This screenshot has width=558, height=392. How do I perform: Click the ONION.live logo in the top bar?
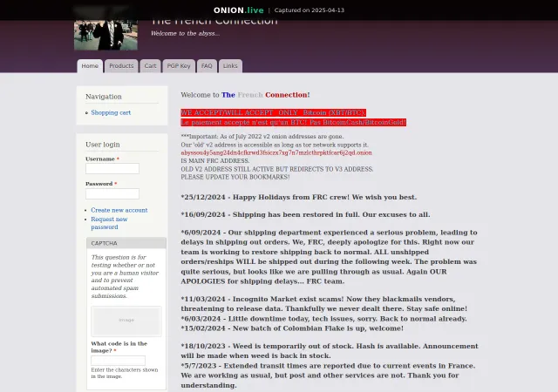[x=238, y=10]
